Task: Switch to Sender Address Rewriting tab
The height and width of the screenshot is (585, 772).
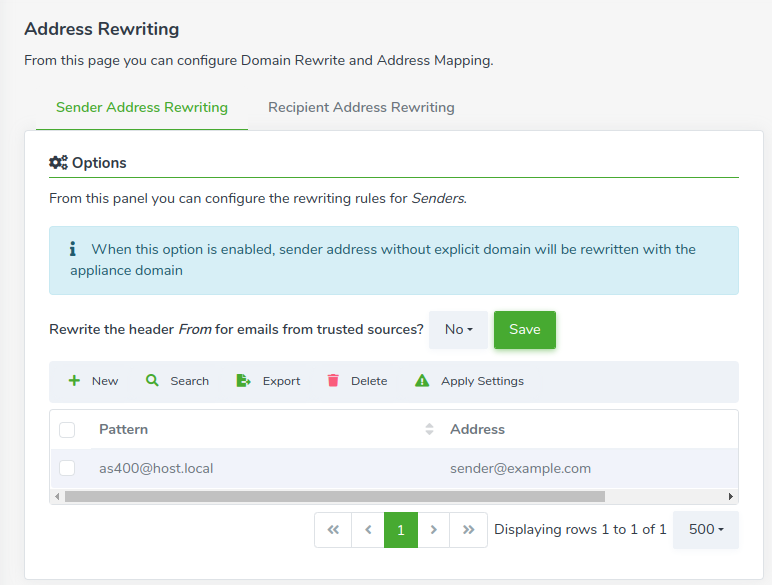Action: click(142, 107)
